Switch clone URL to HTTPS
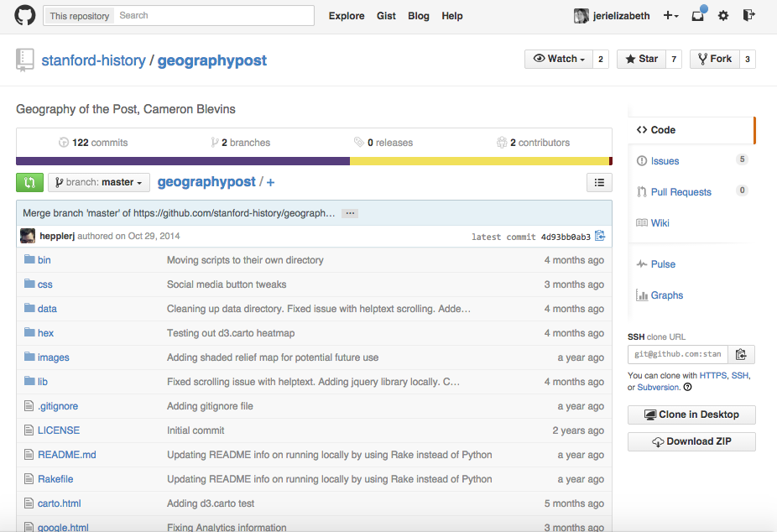777x532 pixels. tap(713, 375)
